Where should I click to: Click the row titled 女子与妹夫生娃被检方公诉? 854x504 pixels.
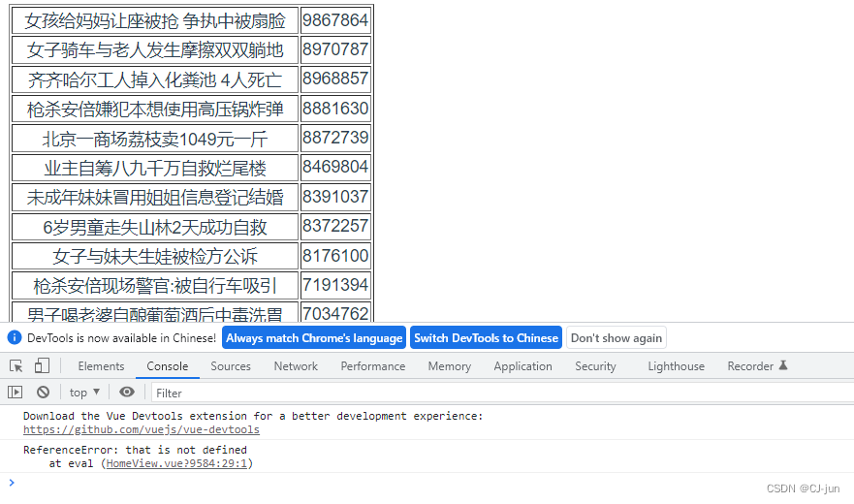[x=155, y=256]
